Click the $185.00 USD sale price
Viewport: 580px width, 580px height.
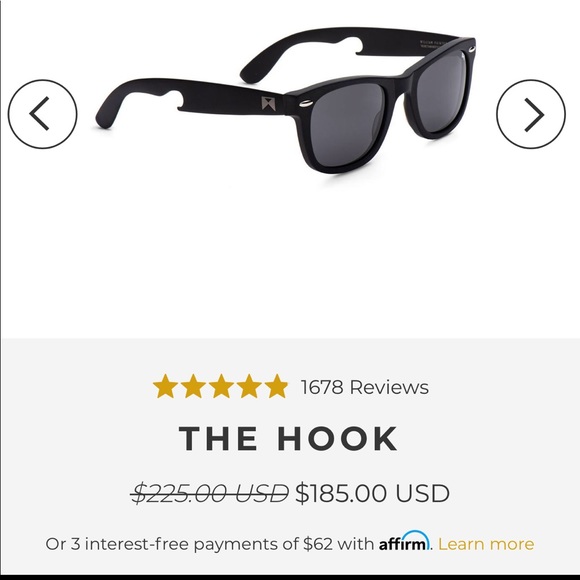[x=372, y=493]
